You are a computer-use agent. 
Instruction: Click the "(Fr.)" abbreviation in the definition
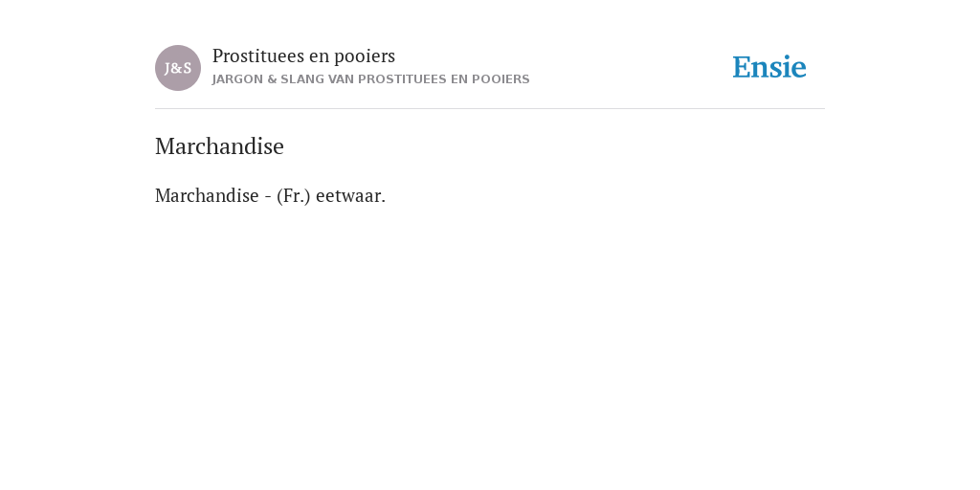293,195
